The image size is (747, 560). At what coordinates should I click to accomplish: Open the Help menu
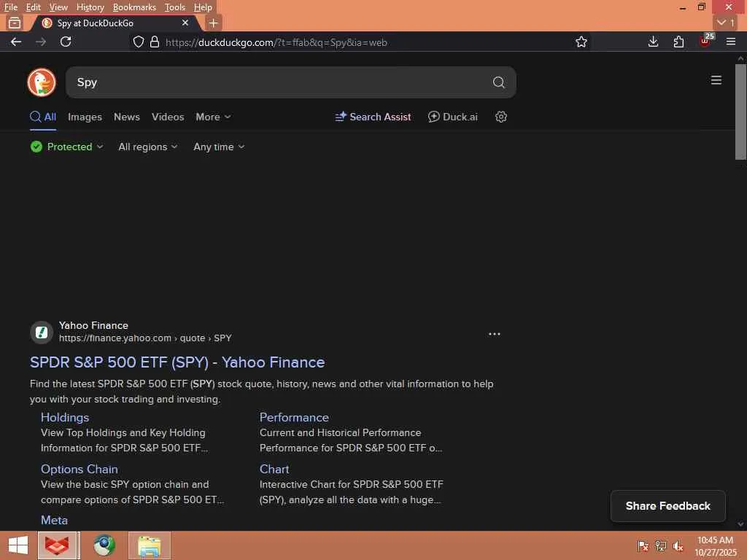click(203, 7)
